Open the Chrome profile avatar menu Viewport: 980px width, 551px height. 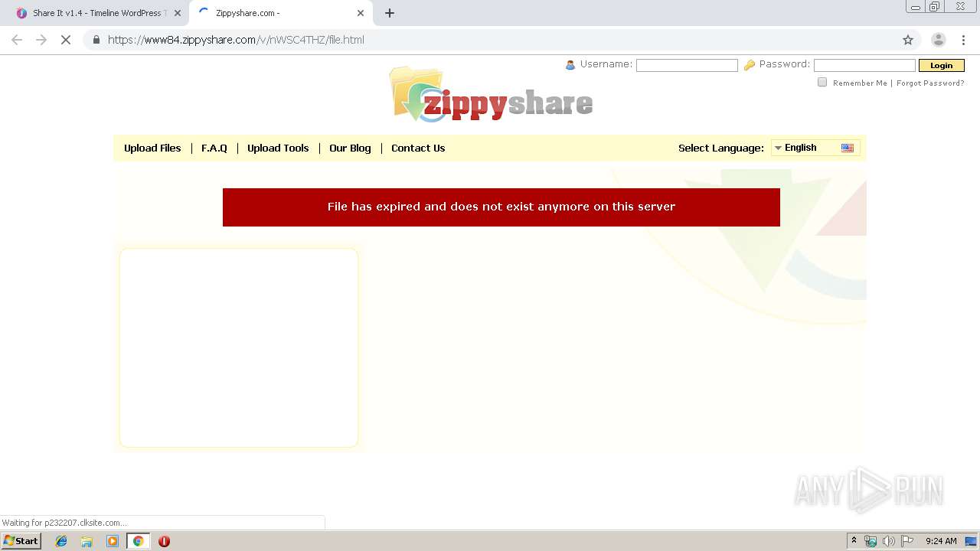938,40
